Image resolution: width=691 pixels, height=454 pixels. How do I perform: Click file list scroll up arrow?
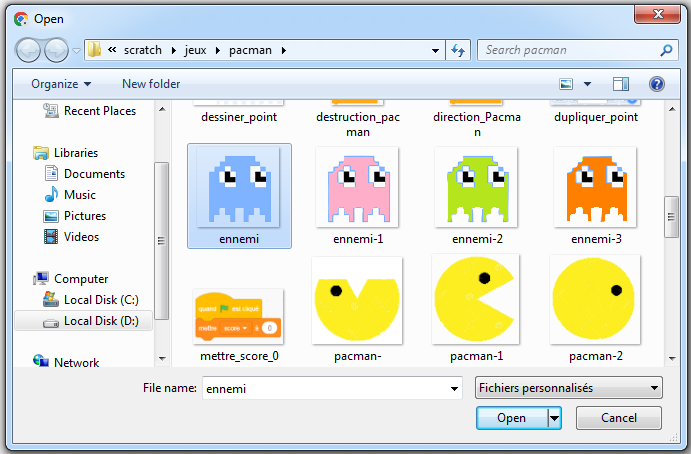[x=672, y=109]
